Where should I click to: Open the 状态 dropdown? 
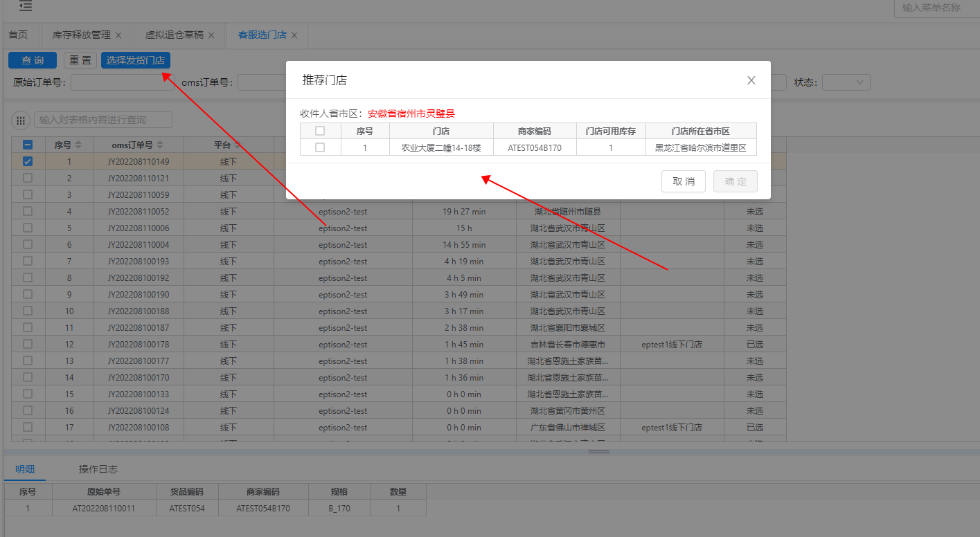pyautogui.click(x=846, y=82)
